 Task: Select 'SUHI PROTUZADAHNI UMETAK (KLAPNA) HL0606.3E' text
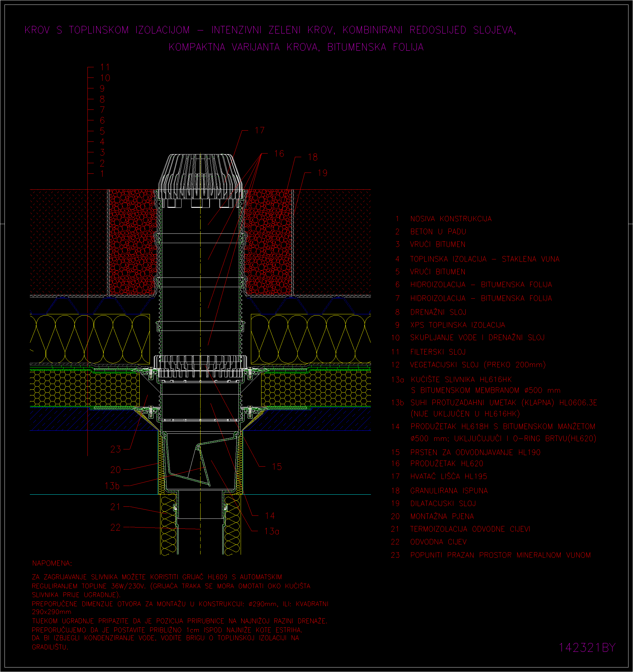[504, 403]
